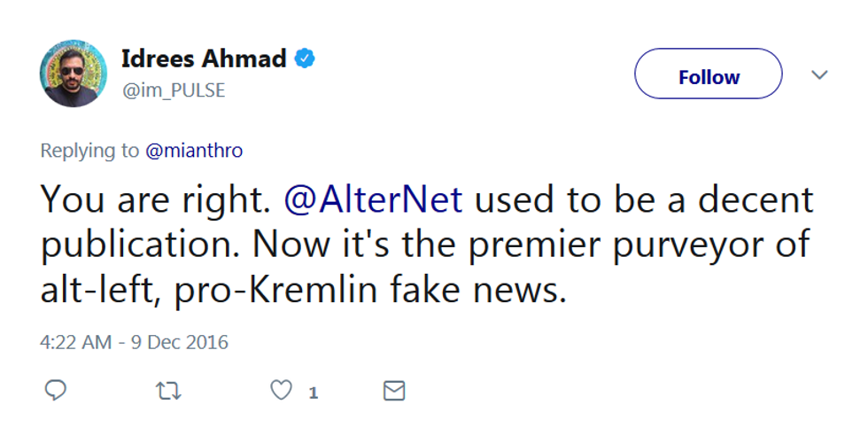868x428 pixels.
Task: Click the reply speech bubble icon
Action: click(55, 391)
